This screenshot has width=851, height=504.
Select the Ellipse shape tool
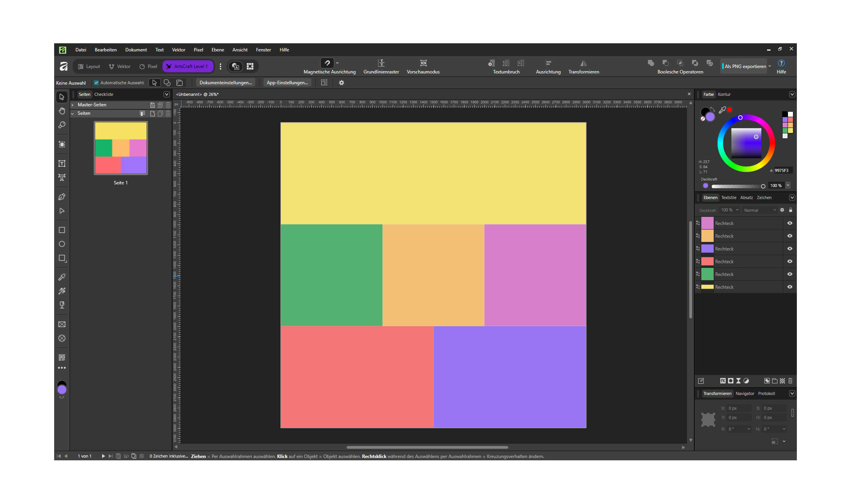(x=62, y=244)
